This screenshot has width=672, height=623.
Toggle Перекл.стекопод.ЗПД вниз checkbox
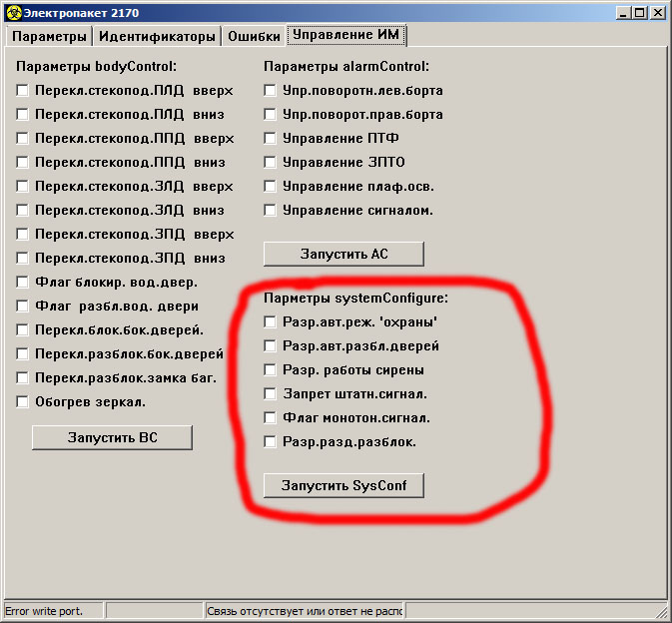(x=22, y=259)
